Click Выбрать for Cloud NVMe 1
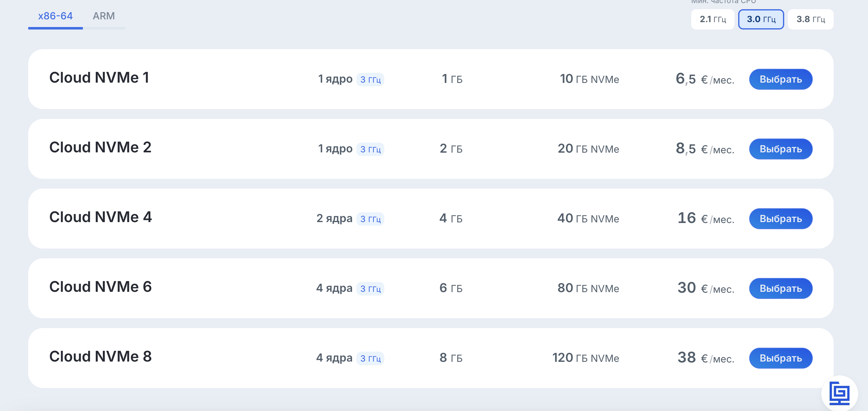 781,79
